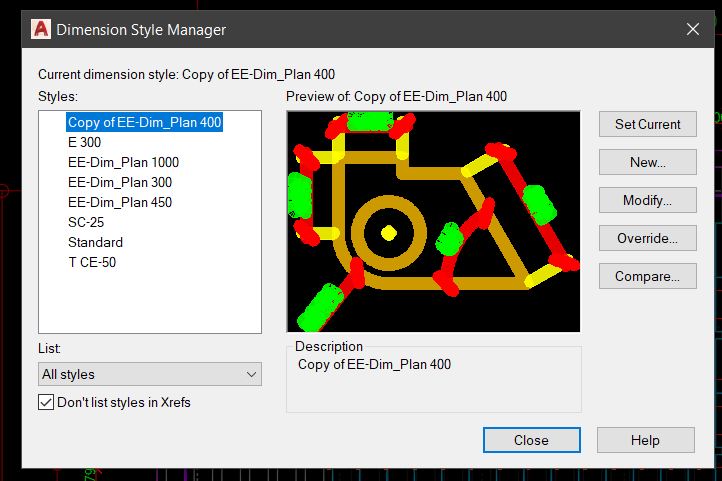Click the Help button

[x=646, y=440]
